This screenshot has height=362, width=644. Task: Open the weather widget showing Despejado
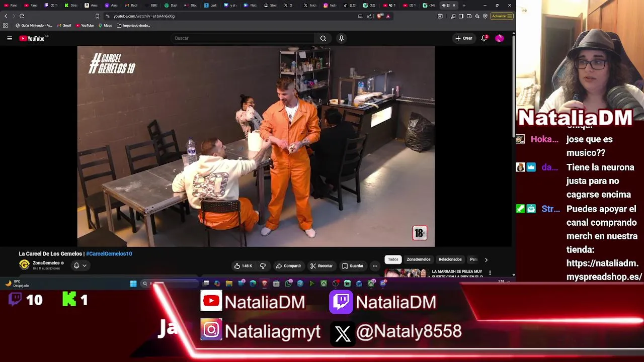(17, 284)
